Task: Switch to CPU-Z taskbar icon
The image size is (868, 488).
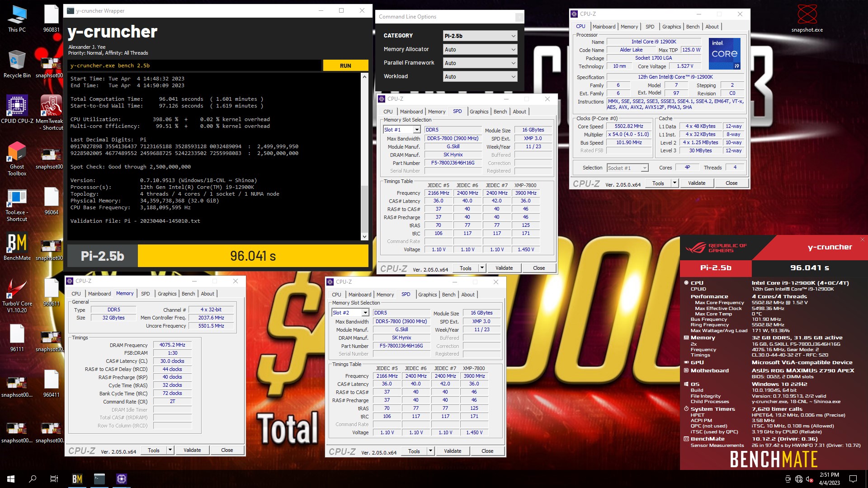Action: [122, 479]
